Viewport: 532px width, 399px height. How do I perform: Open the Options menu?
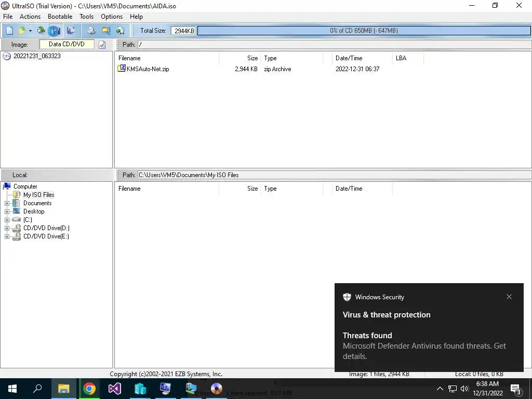click(112, 17)
